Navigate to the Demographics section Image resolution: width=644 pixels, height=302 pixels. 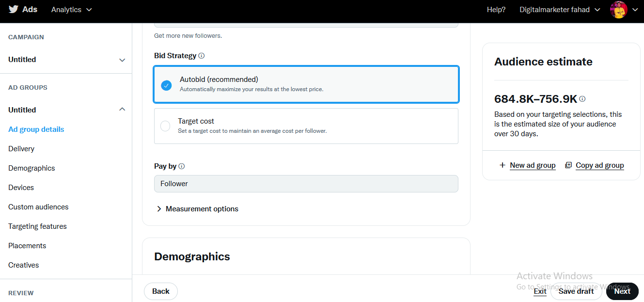click(x=31, y=168)
